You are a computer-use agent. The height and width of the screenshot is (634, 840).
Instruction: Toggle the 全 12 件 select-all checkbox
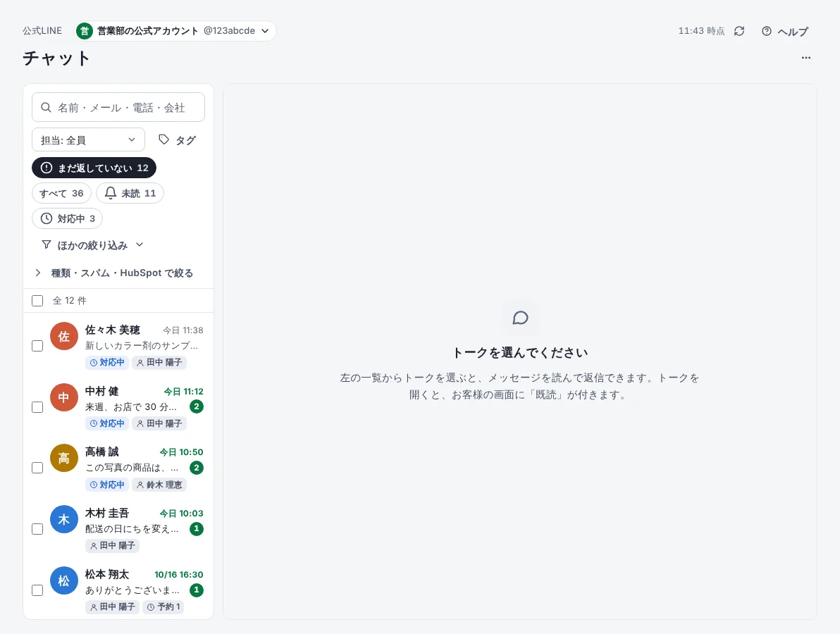[37, 300]
